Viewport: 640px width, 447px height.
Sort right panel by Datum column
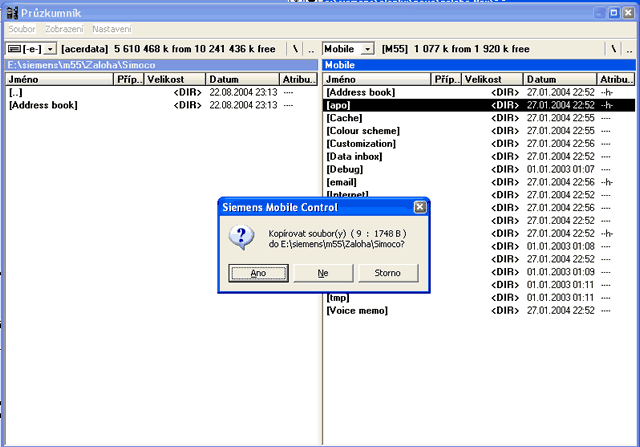click(560, 79)
